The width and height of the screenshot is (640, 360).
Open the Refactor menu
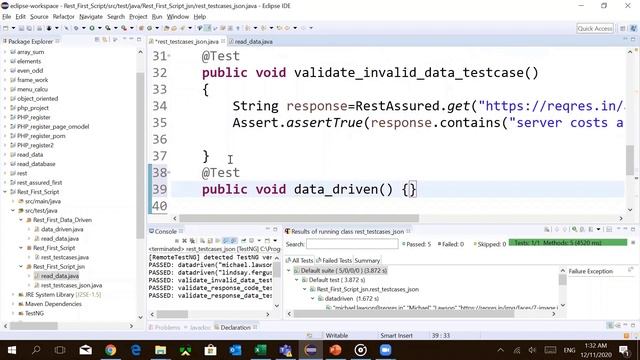(64, 17)
